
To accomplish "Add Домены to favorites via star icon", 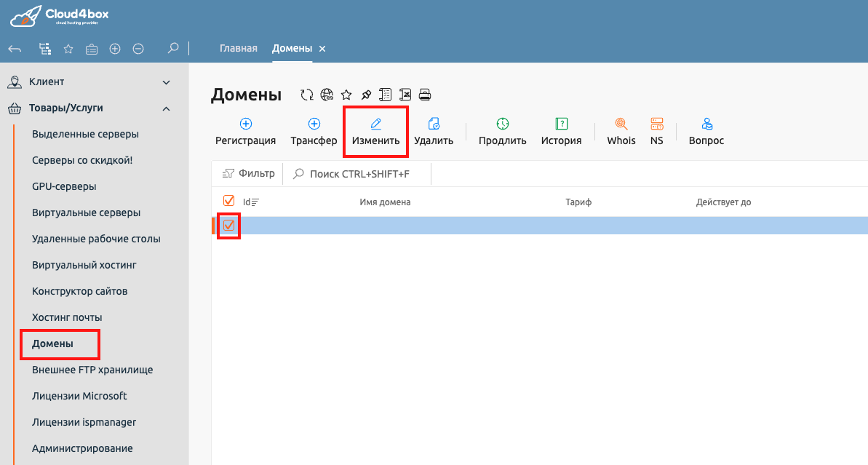I will pos(346,94).
